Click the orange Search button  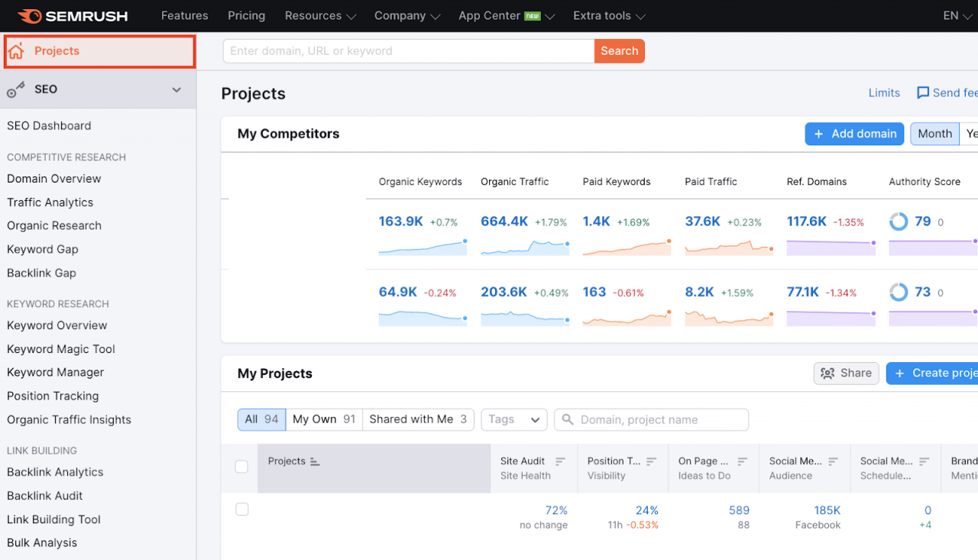620,51
